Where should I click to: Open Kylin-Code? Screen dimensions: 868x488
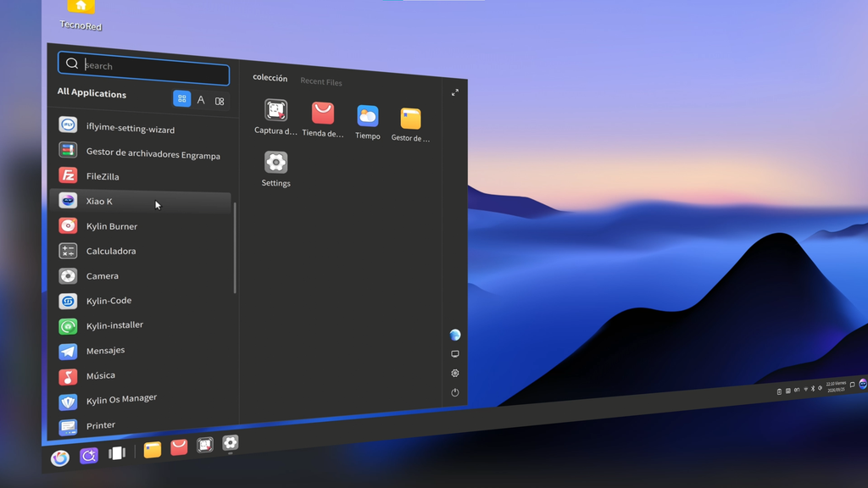click(141, 301)
